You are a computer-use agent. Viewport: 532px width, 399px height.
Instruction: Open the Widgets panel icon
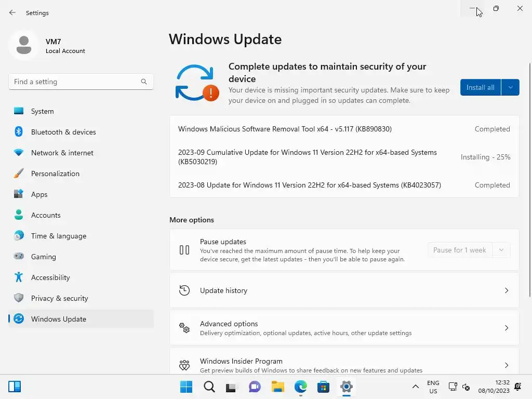(x=15, y=387)
